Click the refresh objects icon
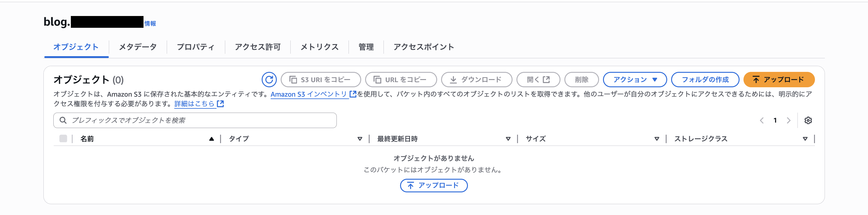This screenshot has height=215, width=868. [269, 80]
